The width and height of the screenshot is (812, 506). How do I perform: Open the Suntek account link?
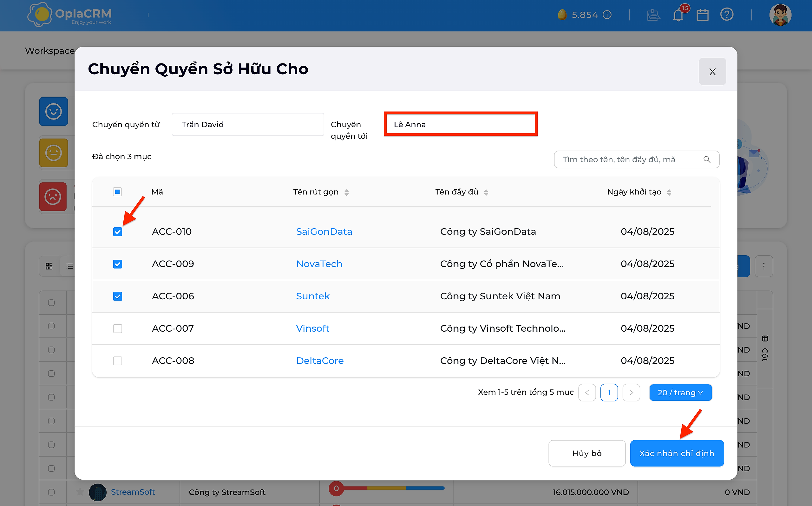coord(313,296)
